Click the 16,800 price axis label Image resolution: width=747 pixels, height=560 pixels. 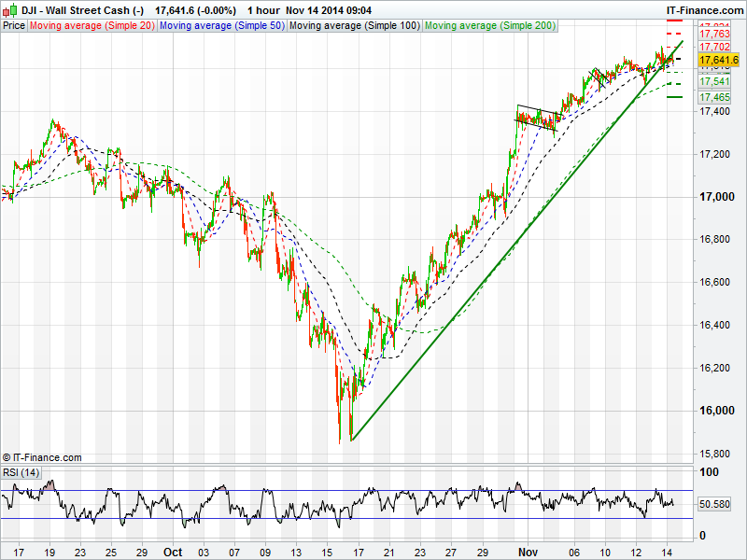point(714,240)
